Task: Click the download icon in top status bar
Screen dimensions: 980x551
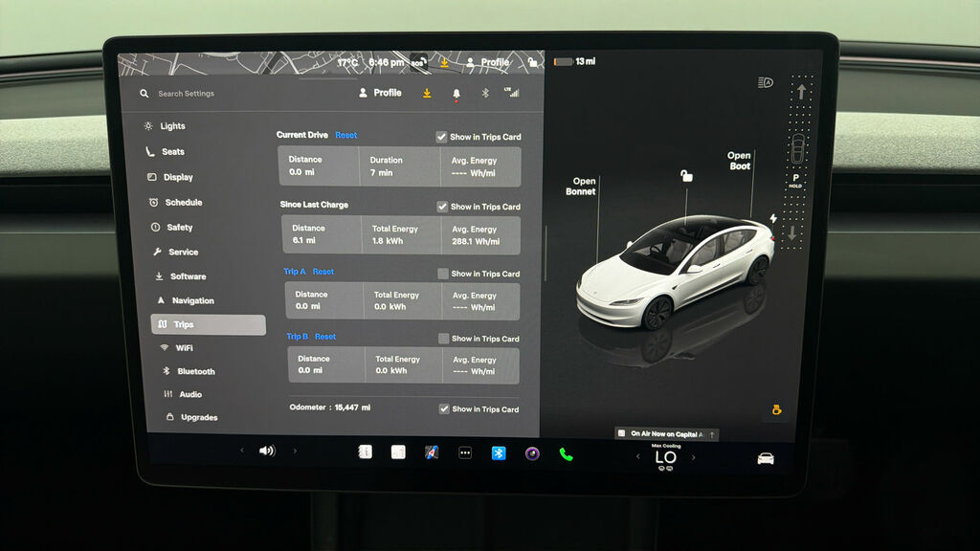Action: 444,62
